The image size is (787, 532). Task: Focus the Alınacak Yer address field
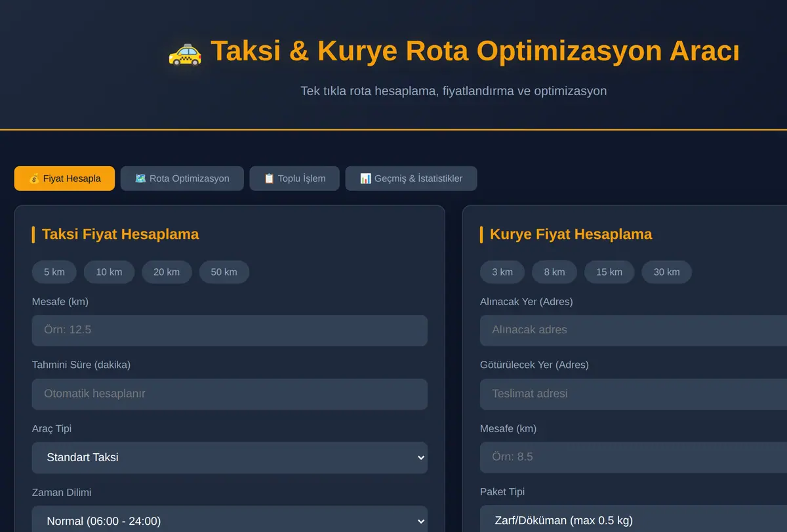(634, 331)
